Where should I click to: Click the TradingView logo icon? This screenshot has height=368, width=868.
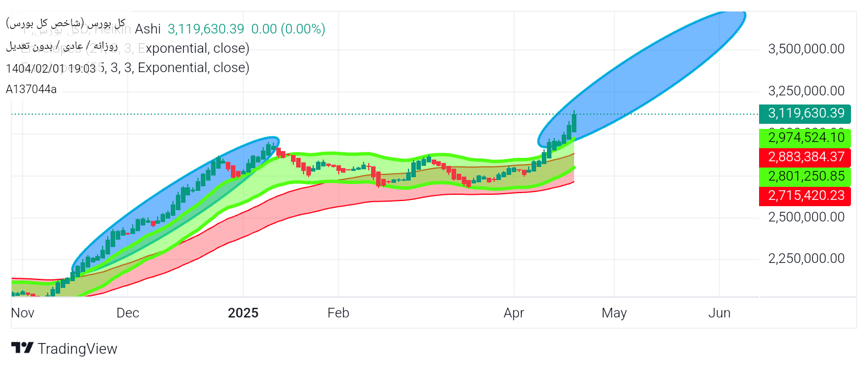(22, 348)
